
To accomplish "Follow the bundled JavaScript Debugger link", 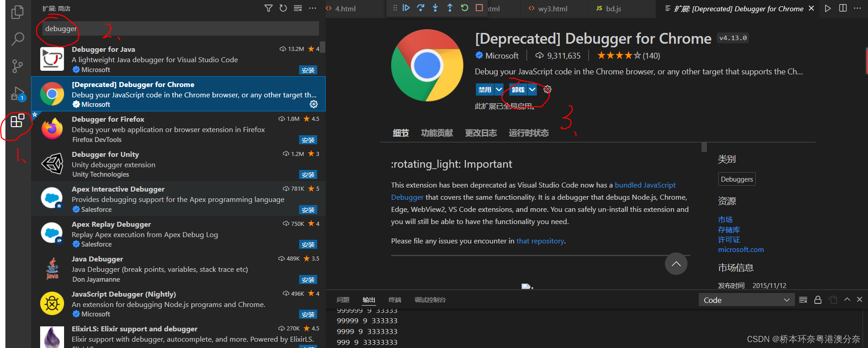I will (x=645, y=185).
